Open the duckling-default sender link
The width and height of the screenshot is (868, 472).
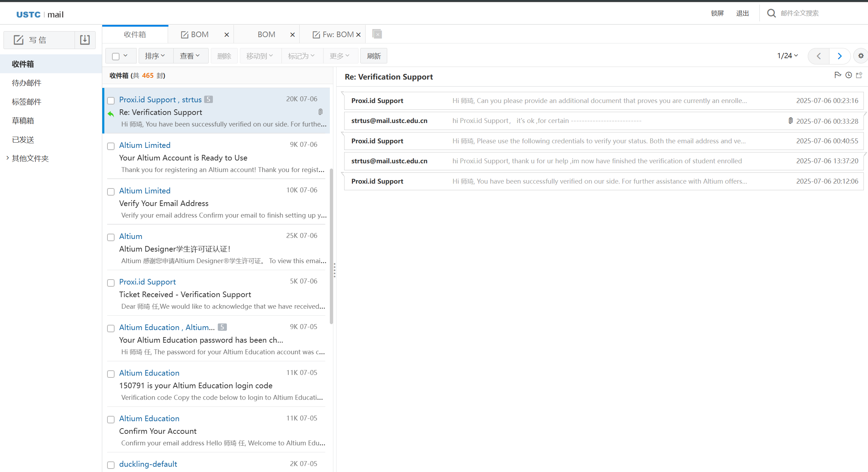[148, 464]
